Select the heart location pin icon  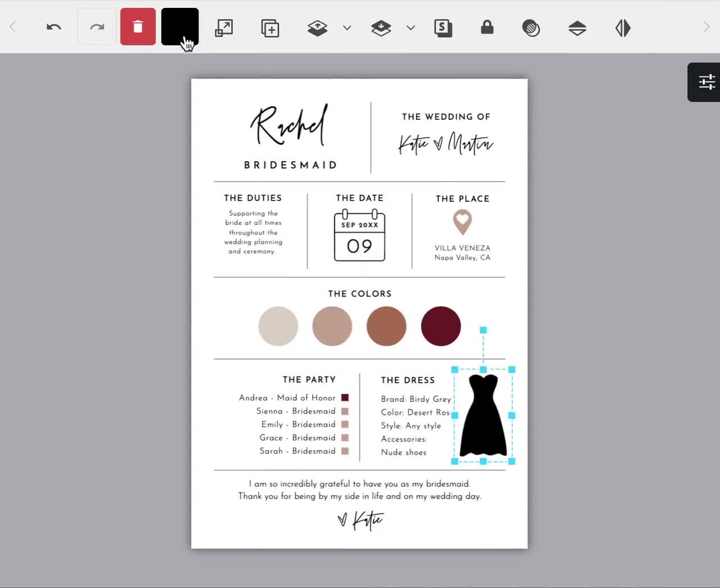click(x=462, y=222)
